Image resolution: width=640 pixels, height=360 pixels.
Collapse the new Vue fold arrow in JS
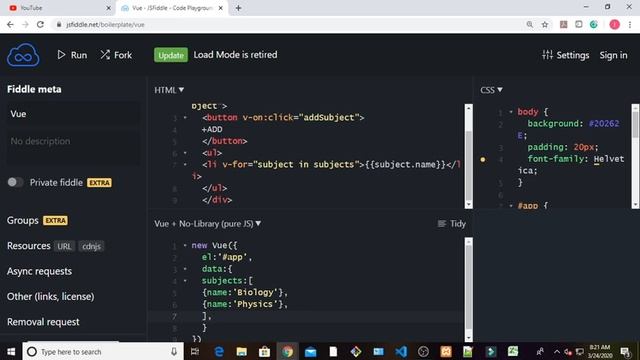pyautogui.click(x=185, y=245)
